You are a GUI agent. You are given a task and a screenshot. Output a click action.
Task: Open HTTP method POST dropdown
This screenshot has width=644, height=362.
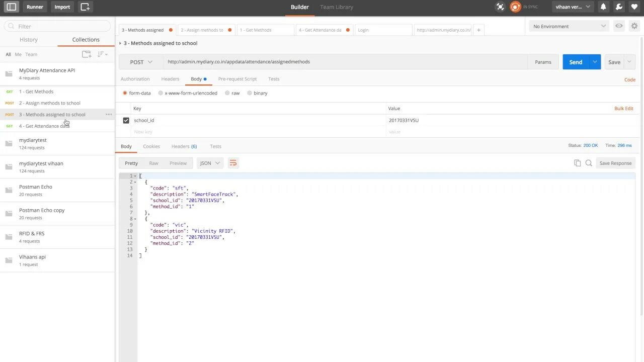[x=141, y=62]
